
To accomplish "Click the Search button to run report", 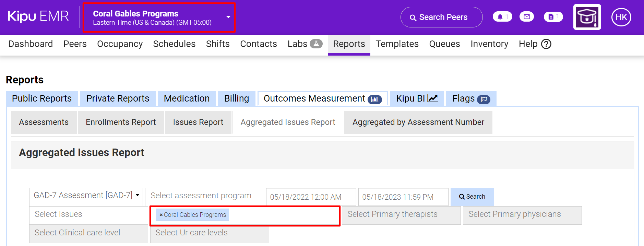I will 472,197.
